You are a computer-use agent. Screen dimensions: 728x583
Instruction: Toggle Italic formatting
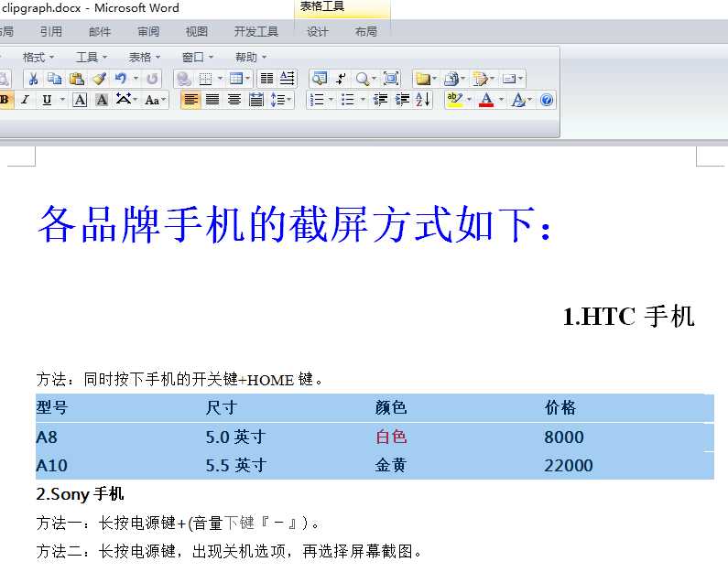[x=25, y=100]
